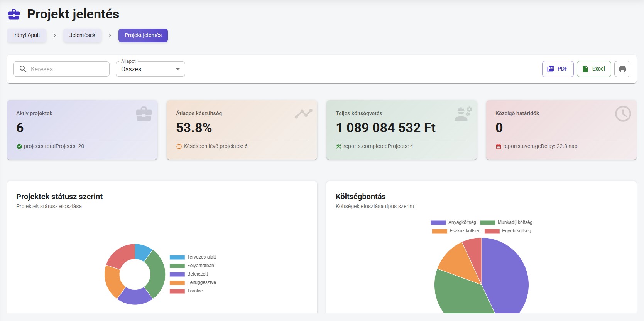Click the dropdown arrow next to Összes
644x321 pixels.
tap(178, 69)
